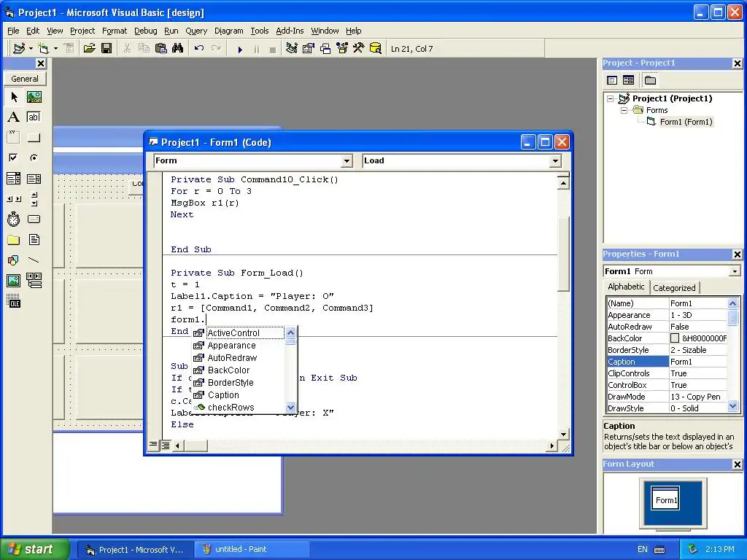Viewport: 747px width, 560px height.
Task: Switch to Categorized properties tab
Action: pos(673,287)
